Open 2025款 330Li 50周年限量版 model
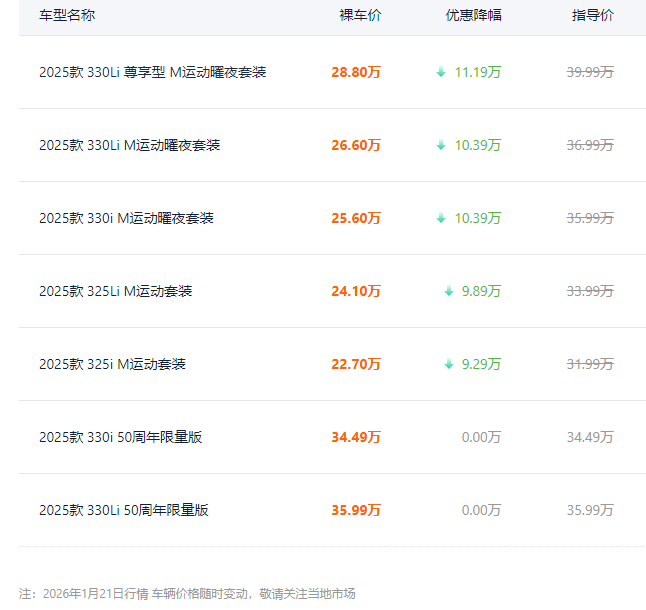Viewport: 646px width, 610px height. click(124, 510)
